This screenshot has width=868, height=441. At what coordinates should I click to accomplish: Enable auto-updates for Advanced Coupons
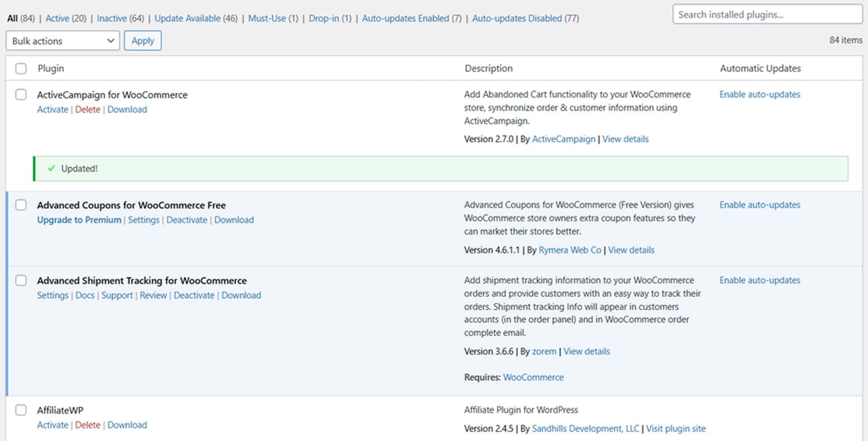(x=759, y=204)
